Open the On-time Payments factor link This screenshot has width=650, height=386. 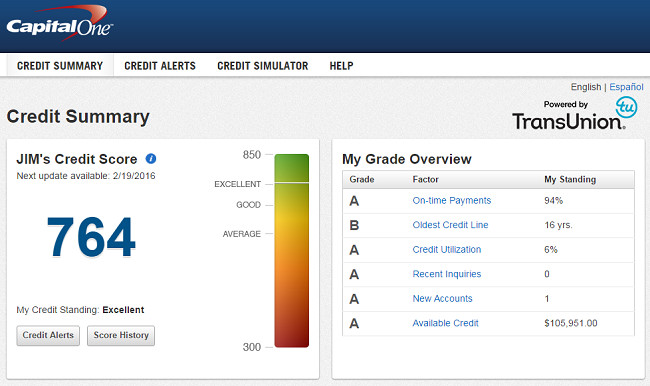tap(451, 201)
